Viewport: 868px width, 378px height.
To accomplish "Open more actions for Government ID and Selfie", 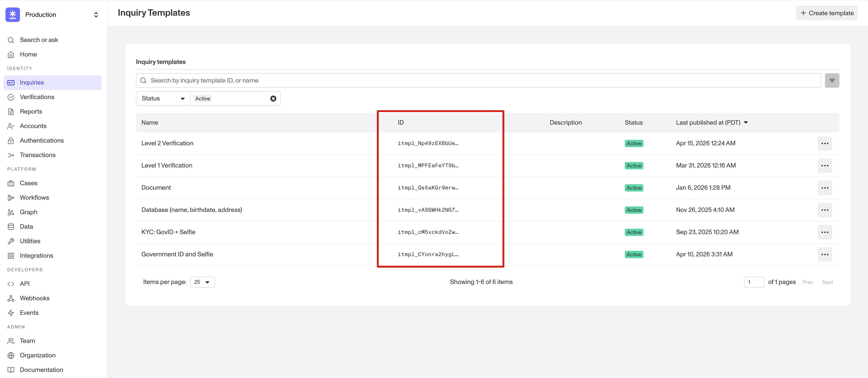I will pos(824,255).
